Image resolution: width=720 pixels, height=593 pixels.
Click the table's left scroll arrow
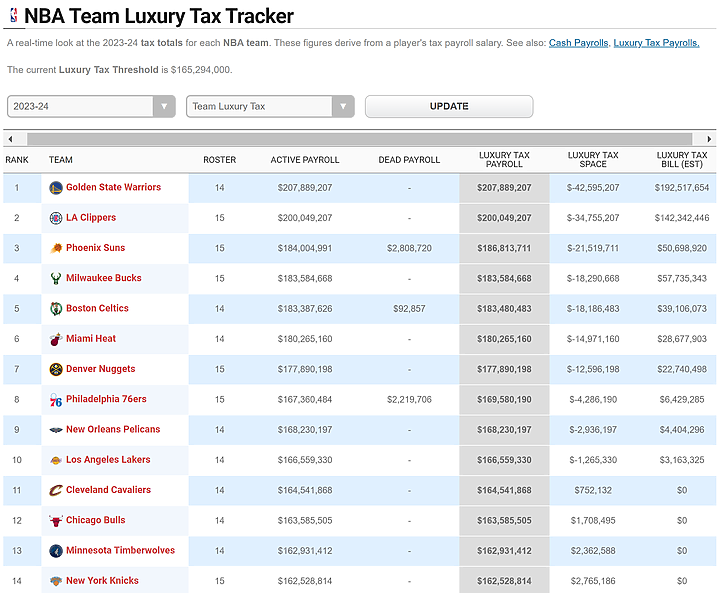pos(10,139)
